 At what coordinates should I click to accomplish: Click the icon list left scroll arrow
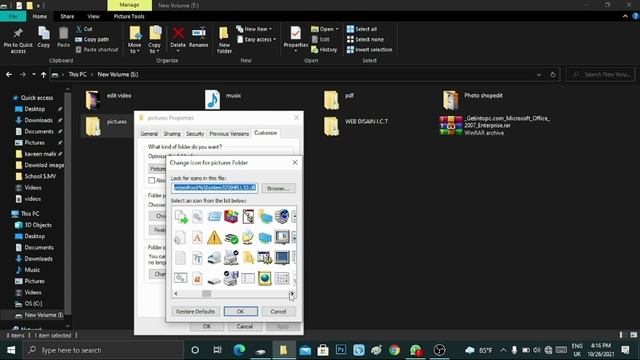[176, 293]
